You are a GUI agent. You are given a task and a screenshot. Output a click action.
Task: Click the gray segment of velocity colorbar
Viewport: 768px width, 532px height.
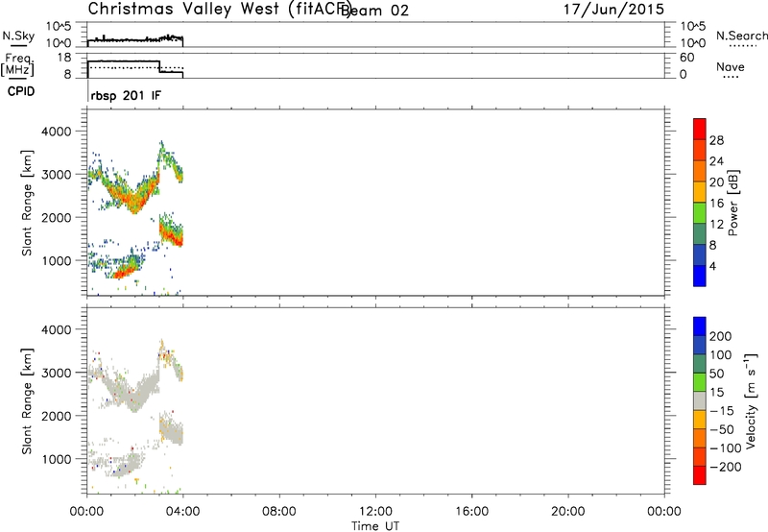pos(700,400)
